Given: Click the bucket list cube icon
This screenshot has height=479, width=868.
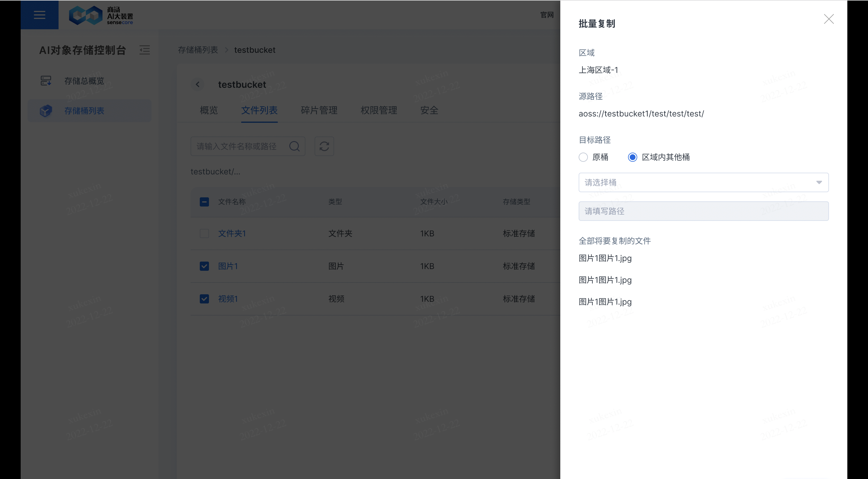Looking at the screenshot, I should (x=46, y=111).
